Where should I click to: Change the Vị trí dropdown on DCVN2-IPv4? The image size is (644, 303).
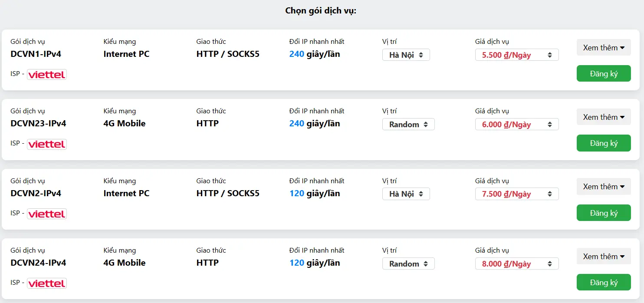pyautogui.click(x=406, y=194)
